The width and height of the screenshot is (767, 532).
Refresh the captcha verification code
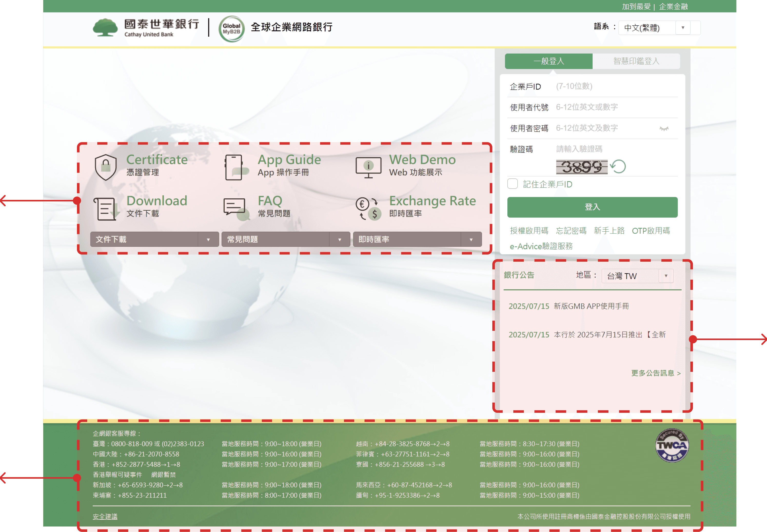618,167
